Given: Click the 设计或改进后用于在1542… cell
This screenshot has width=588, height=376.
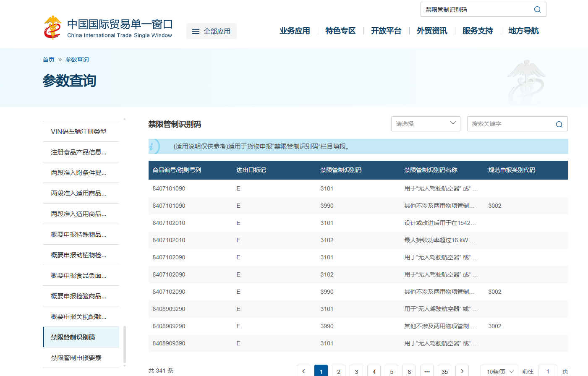Looking at the screenshot, I should (440, 223).
